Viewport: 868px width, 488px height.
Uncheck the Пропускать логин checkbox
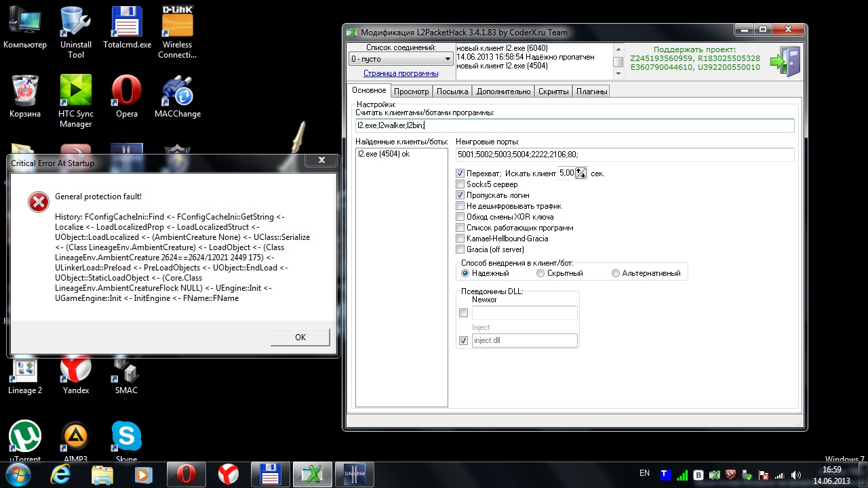(461, 195)
